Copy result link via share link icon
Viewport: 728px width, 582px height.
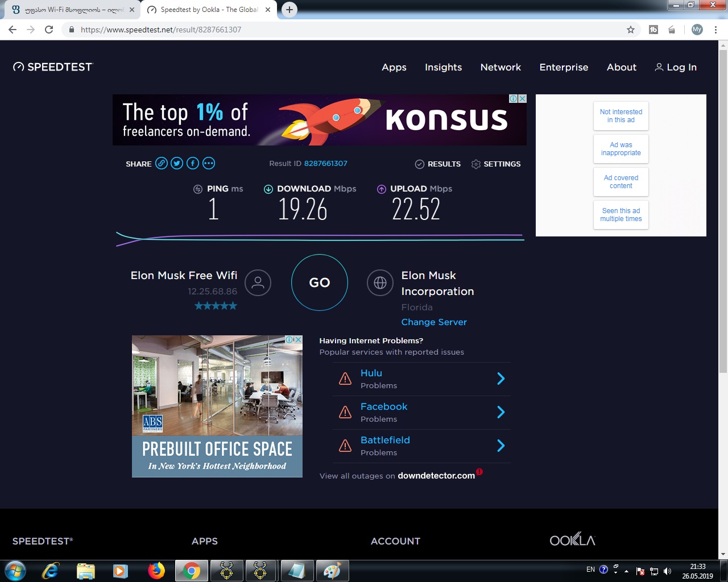point(162,164)
